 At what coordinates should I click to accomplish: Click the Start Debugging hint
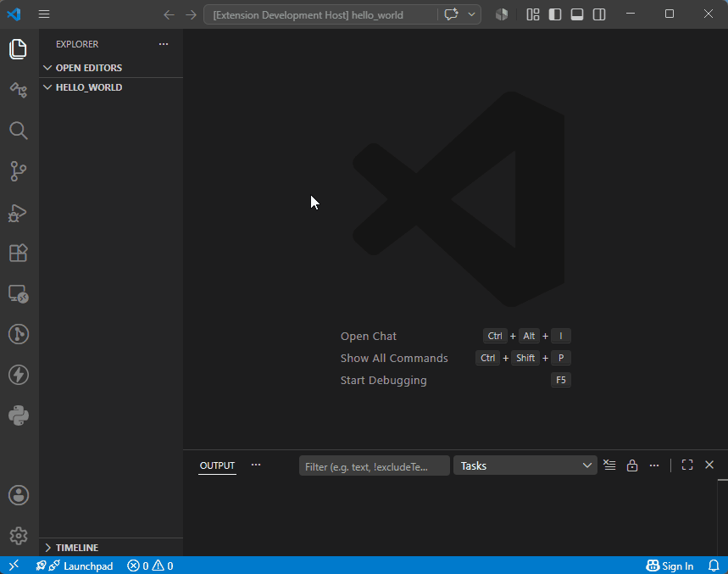pyautogui.click(x=384, y=381)
